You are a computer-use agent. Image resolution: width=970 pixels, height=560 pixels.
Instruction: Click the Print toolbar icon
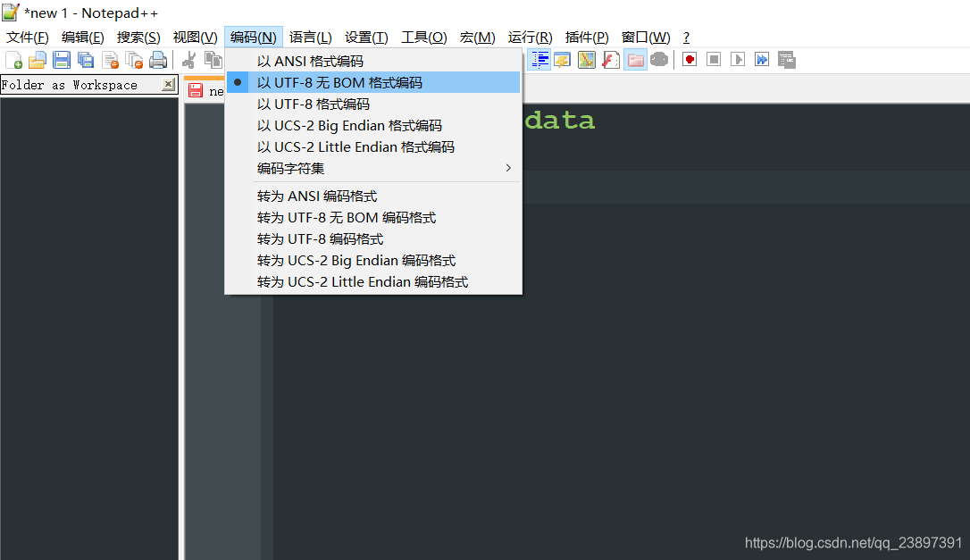click(158, 60)
